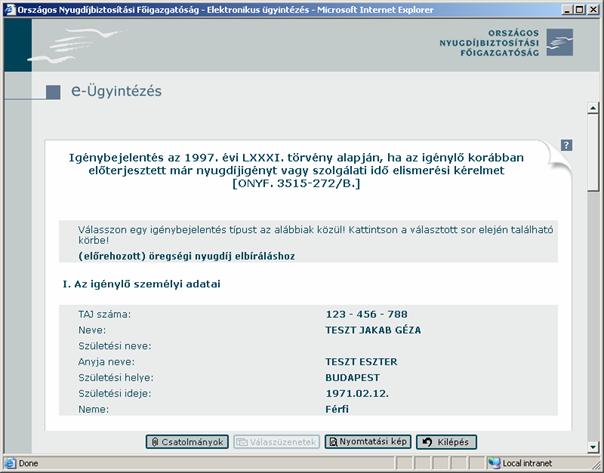Click heading 'I. Az igénylő személyi adatai'
This screenshot has height=473, width=604.
141,284
